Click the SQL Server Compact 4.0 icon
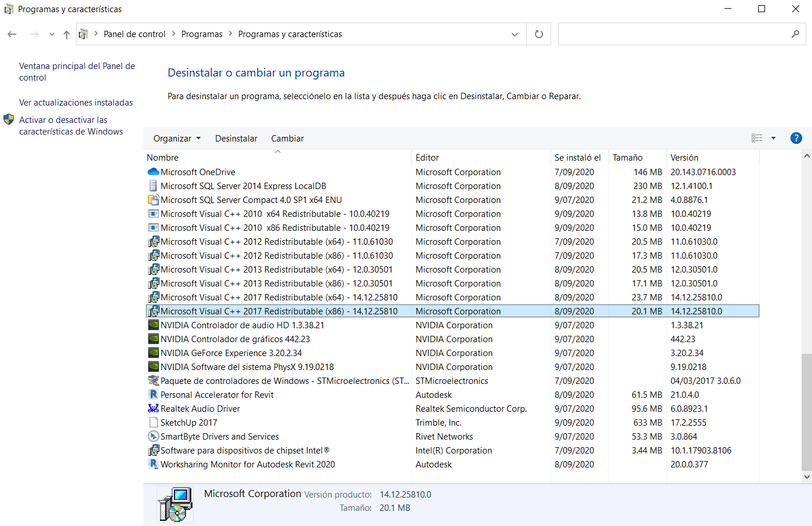This screenshot has height=526, width=812. pyautogui.click(x=153, y=200)
